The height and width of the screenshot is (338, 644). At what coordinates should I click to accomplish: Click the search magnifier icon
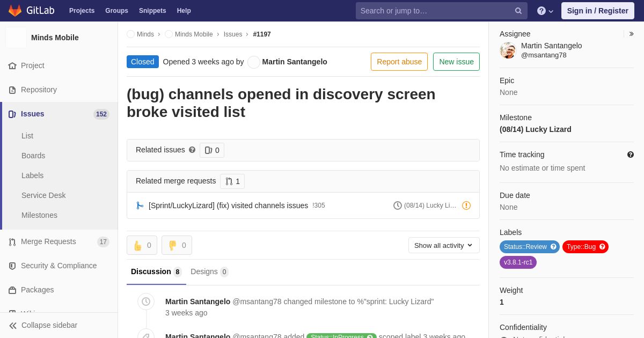point(518,11)
